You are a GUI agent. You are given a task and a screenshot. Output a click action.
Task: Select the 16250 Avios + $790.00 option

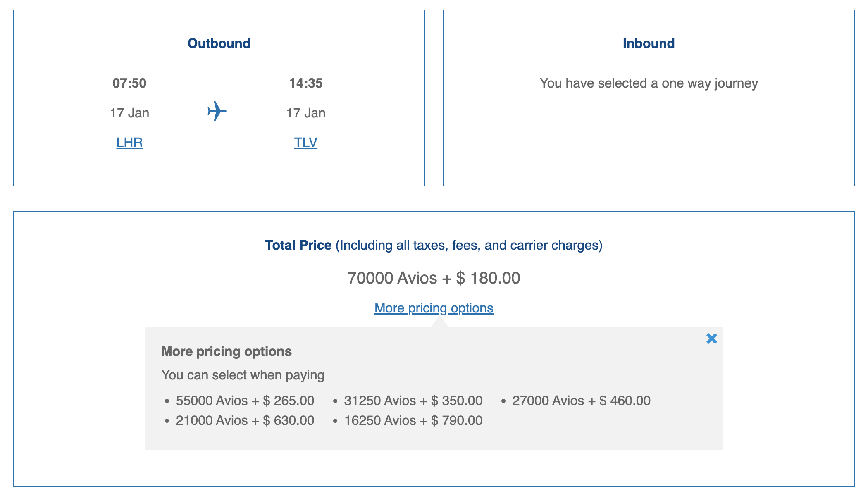[413, 420]
